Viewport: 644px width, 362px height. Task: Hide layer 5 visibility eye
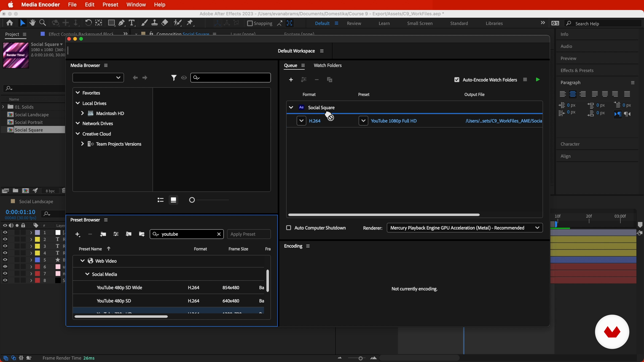5,260
